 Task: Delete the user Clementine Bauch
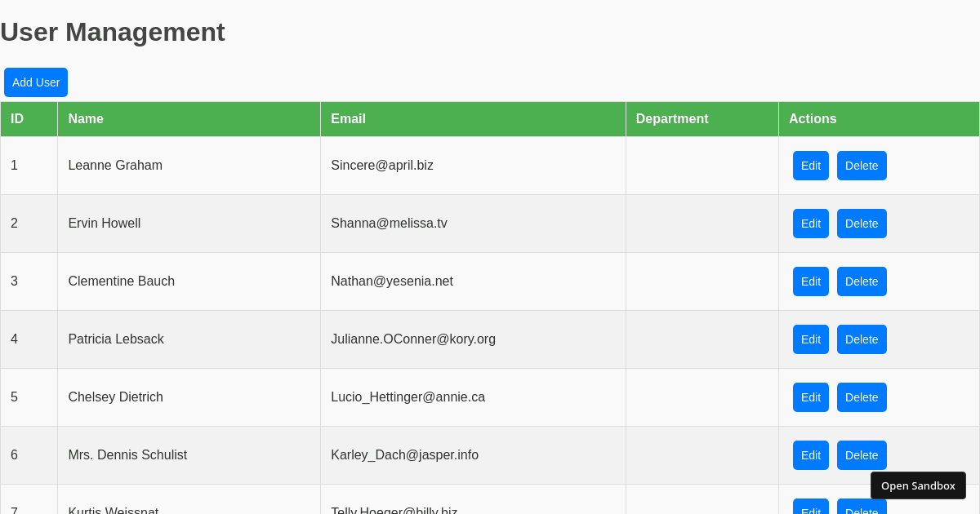tap(861, 281)
